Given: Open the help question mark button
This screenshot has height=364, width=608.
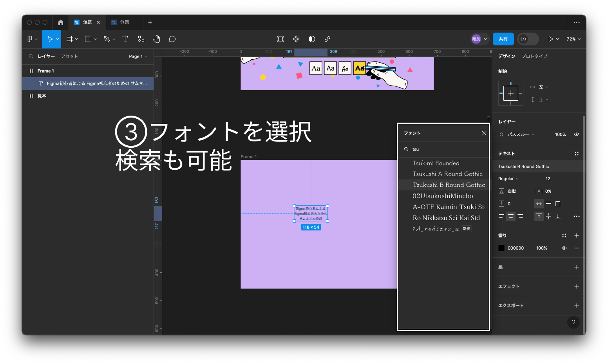Looking at the screenshot, I should point(574,322).
